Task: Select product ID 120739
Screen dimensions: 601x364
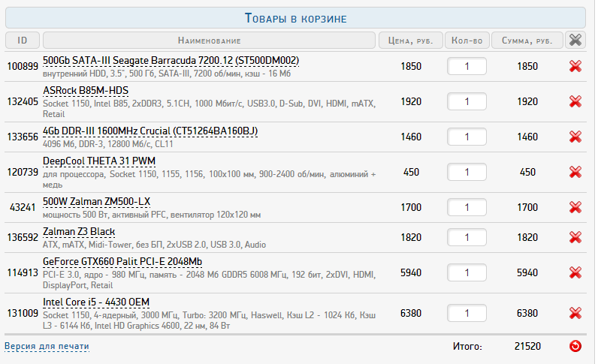Action: coord(23,172)
